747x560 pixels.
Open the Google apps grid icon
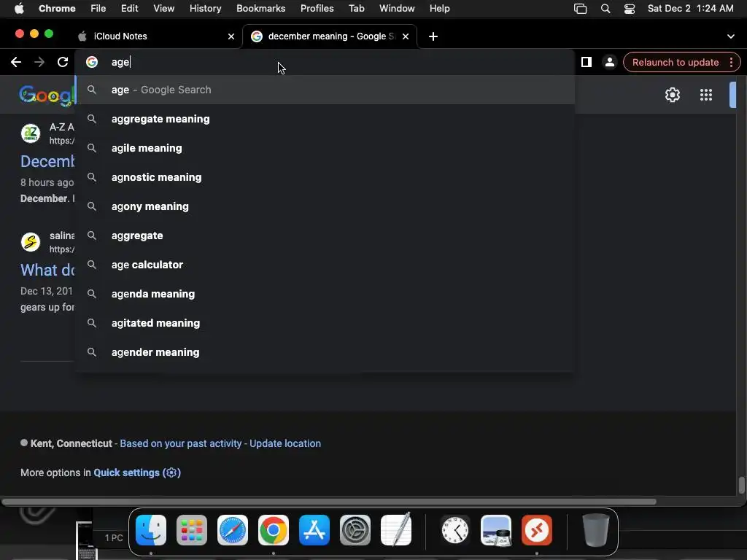click(x=706, y=95)
